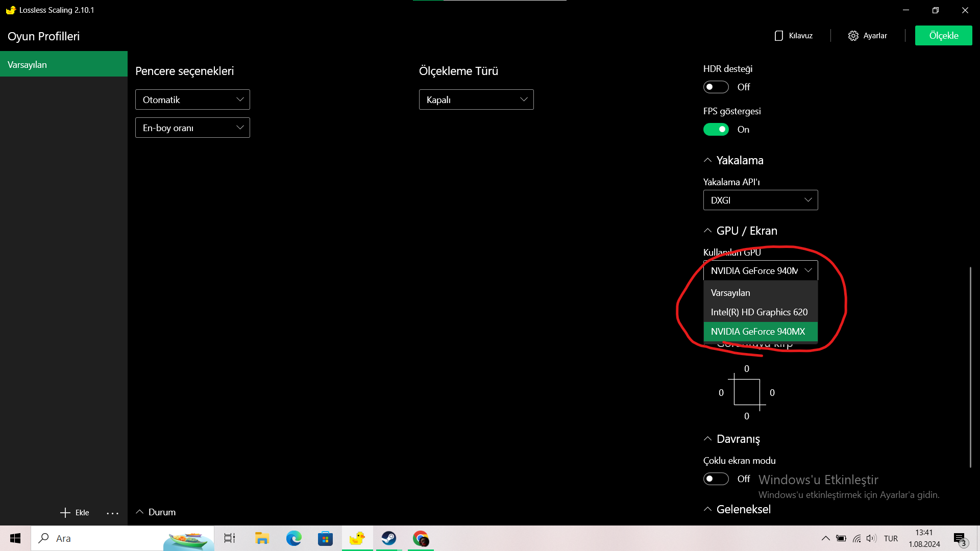
Task: Launch Microsoft Edge from taskbar
Action: click(293, 538)
